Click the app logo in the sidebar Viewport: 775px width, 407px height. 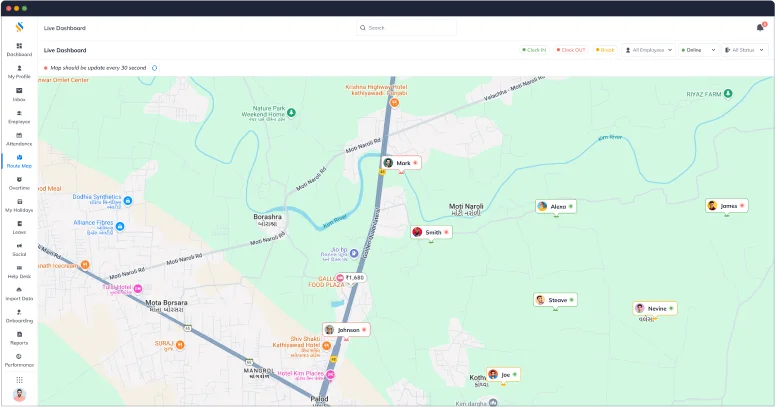19,27
